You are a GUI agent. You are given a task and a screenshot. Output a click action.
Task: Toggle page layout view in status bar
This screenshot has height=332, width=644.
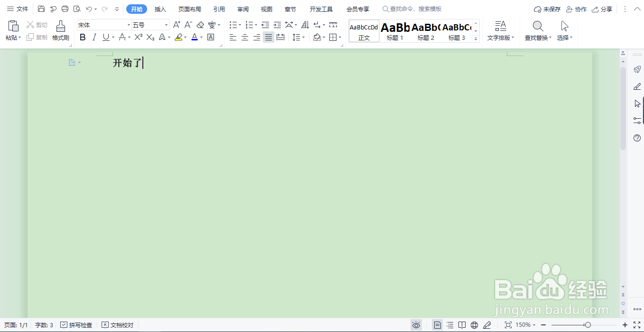click(x=438, y=325)
